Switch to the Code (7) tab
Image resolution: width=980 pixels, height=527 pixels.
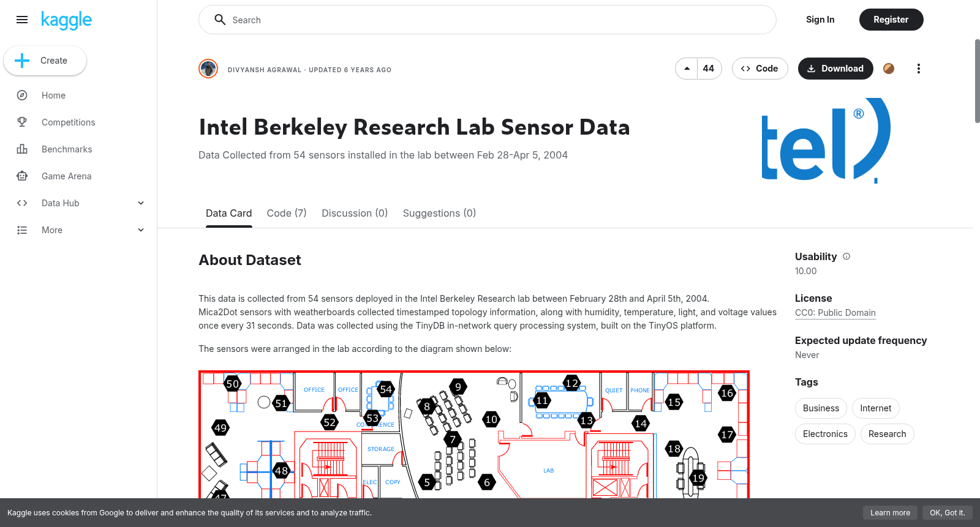(x=287, y=213)
